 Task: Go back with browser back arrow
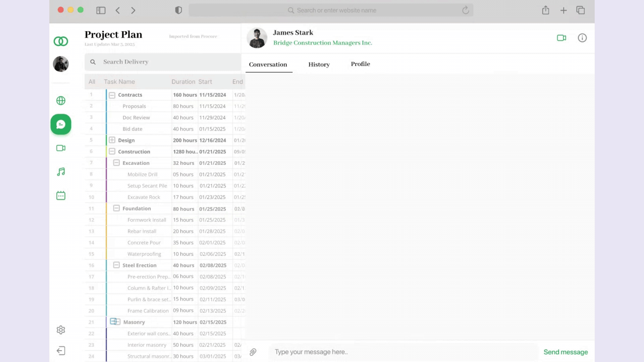click(118, 10)
